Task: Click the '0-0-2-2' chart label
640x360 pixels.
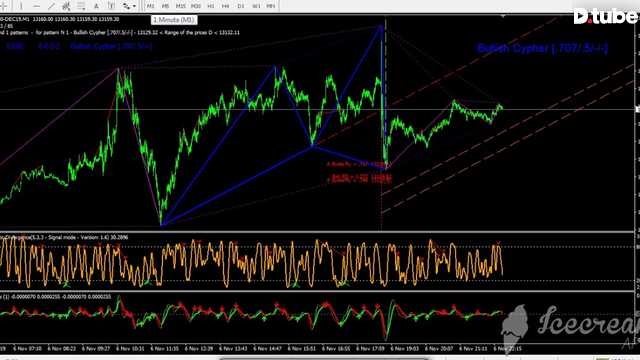Action: 49,46
